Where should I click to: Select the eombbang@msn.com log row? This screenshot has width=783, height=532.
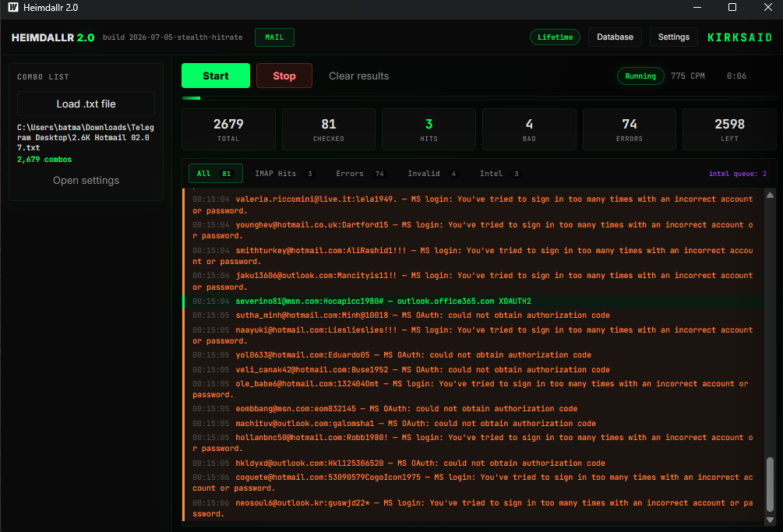(474, 409)
